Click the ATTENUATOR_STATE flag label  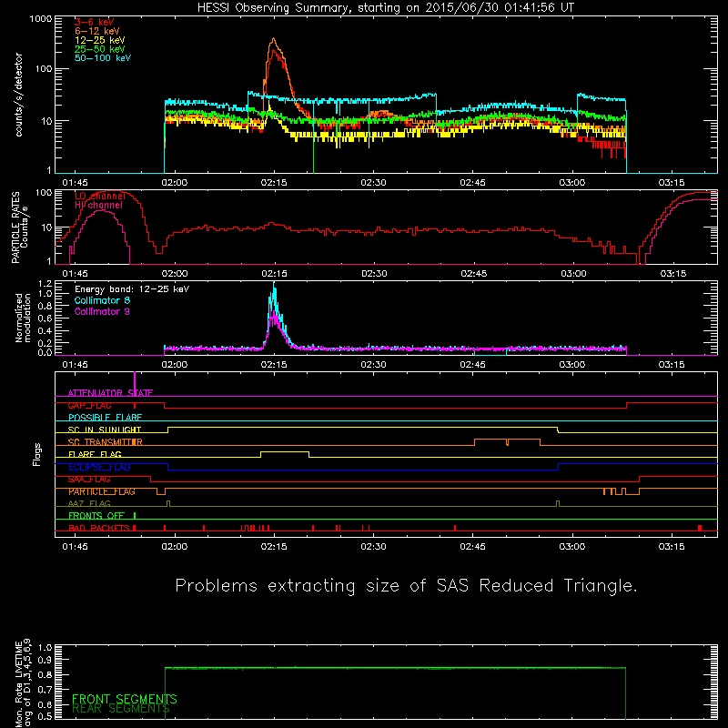click(x=110, y=393)
